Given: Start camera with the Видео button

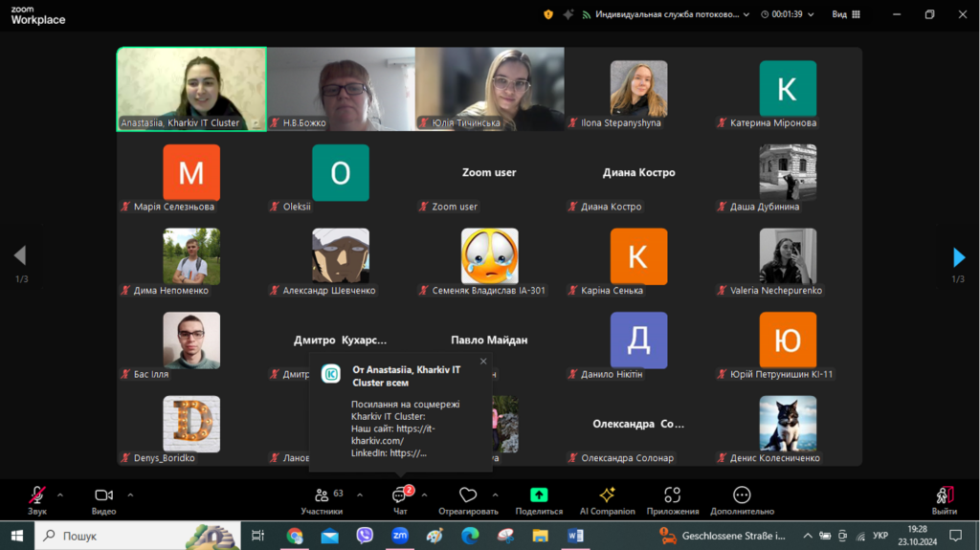Looking at the screenshot, I should point(103,500).
